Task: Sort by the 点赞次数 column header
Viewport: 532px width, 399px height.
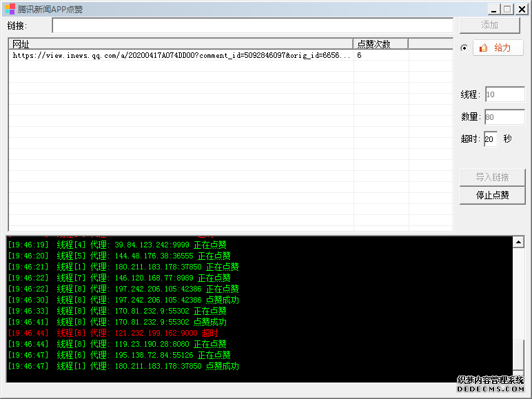Action: tap(380, 44)
